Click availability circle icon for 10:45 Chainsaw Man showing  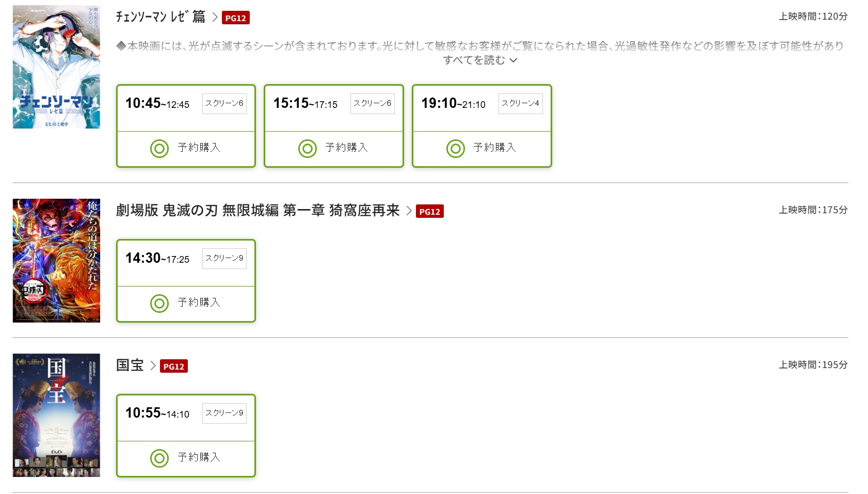pyautogui.click(x=159, y=149)
